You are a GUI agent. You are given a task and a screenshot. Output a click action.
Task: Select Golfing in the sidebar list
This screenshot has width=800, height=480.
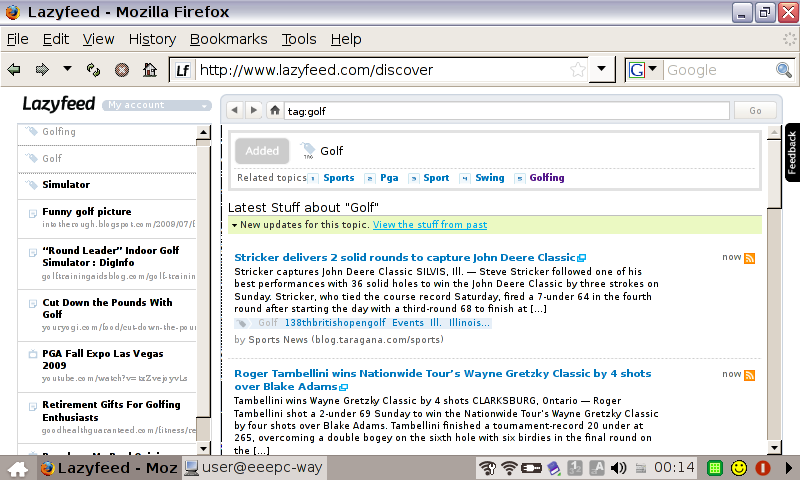(59, 132)
